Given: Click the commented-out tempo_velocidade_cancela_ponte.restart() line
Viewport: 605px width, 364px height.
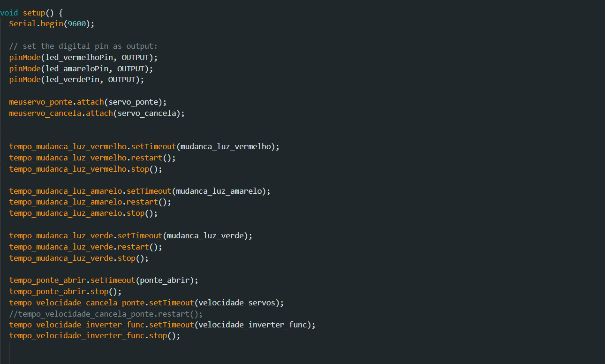Looking at the screenshot, I should (106, 314).
